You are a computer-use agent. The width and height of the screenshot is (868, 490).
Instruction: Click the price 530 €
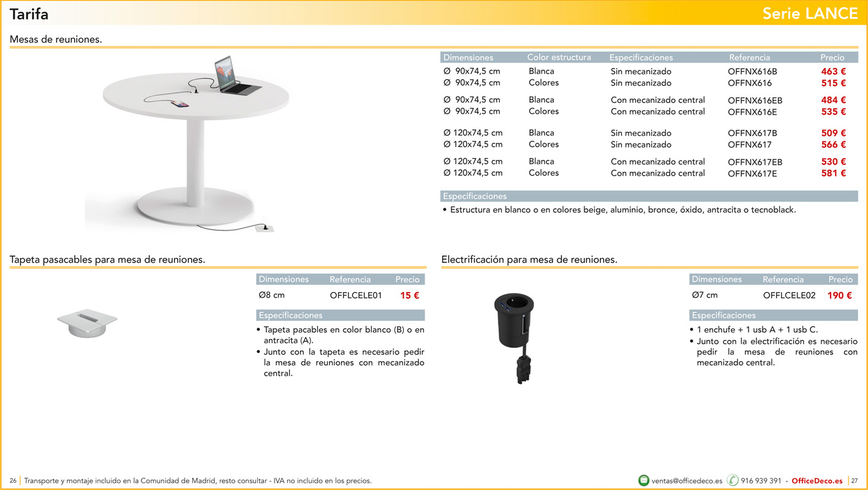tap(834, 162)
